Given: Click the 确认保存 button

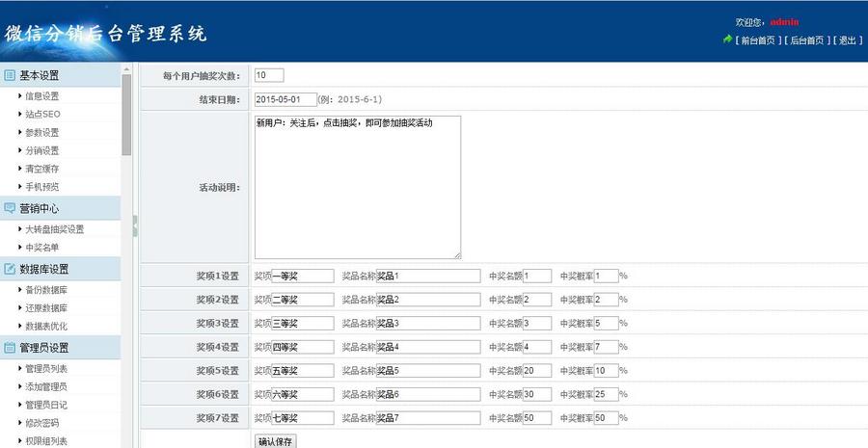Looking at the screenshot, I should coord(276,441).
